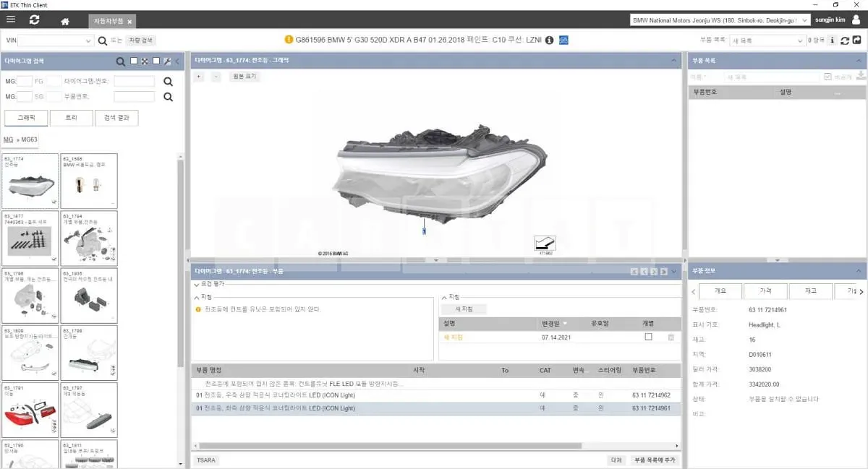
Task: Click the callout icon 471862 in the diagram
Action: point(545,243)
